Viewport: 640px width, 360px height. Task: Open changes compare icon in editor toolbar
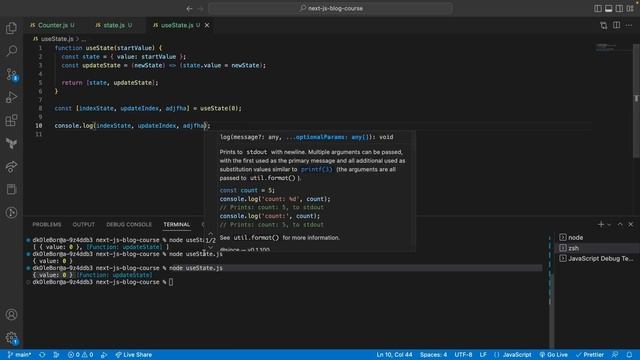(x=604, y=26)
